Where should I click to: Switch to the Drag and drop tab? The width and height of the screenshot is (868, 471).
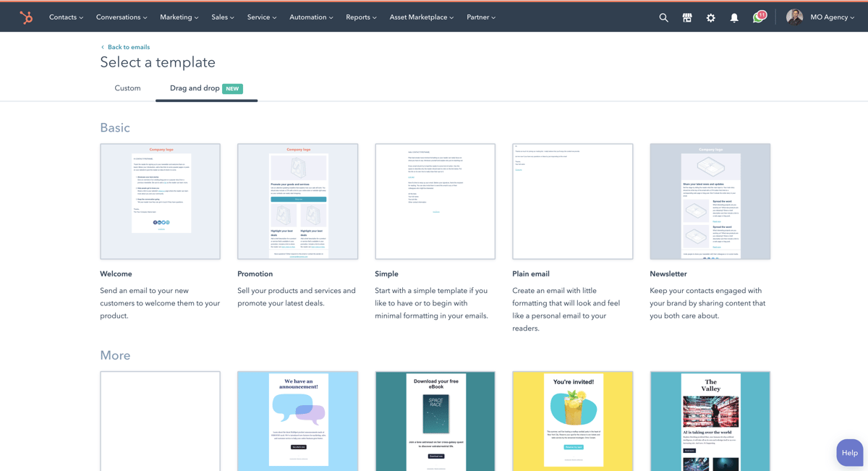[x=206, y=88]
